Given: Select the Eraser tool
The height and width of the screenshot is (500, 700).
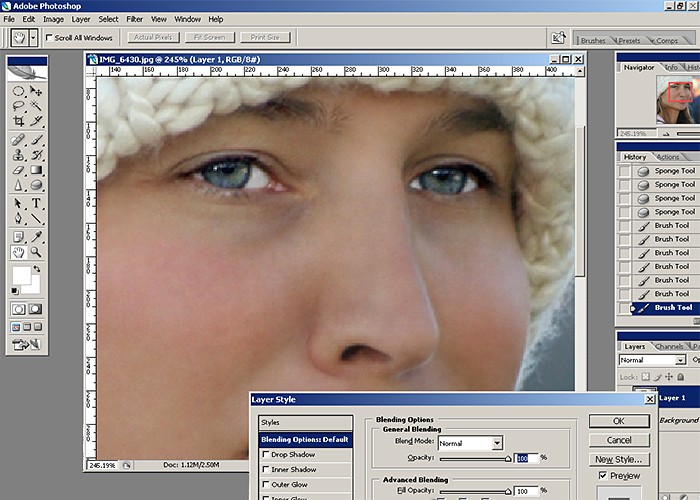Looking at the screenshot, I should 18,170.
